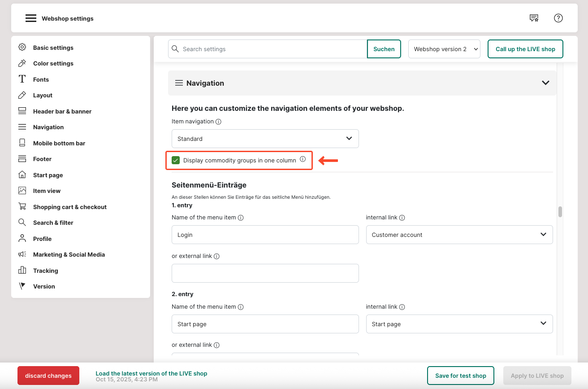Open the Customer account internal link dropdown

(x=459, y=235)
